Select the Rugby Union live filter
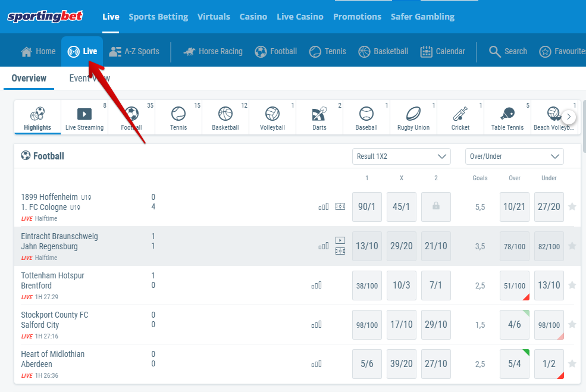Image resolution: width=586 pixels, height=392 pixels. [413, 117]
